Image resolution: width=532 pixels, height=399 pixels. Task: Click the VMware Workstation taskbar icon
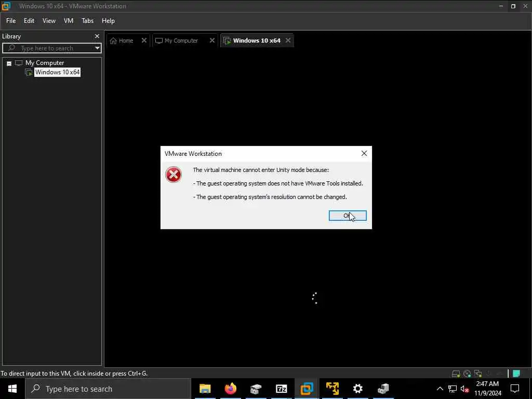pos(307,389)
